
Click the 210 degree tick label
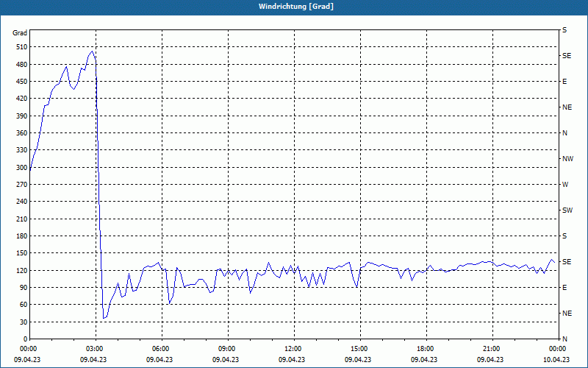[x=22, y=219]
